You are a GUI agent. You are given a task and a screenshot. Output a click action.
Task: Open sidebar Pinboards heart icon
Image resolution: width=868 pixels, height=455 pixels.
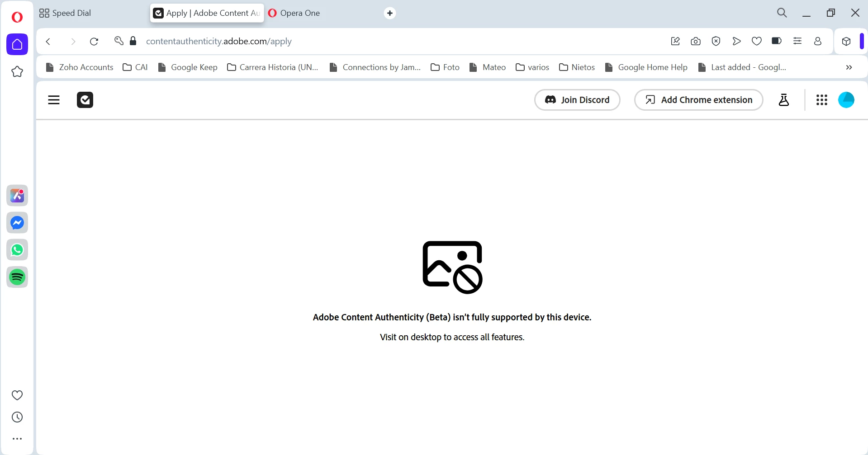coord(17,395)
